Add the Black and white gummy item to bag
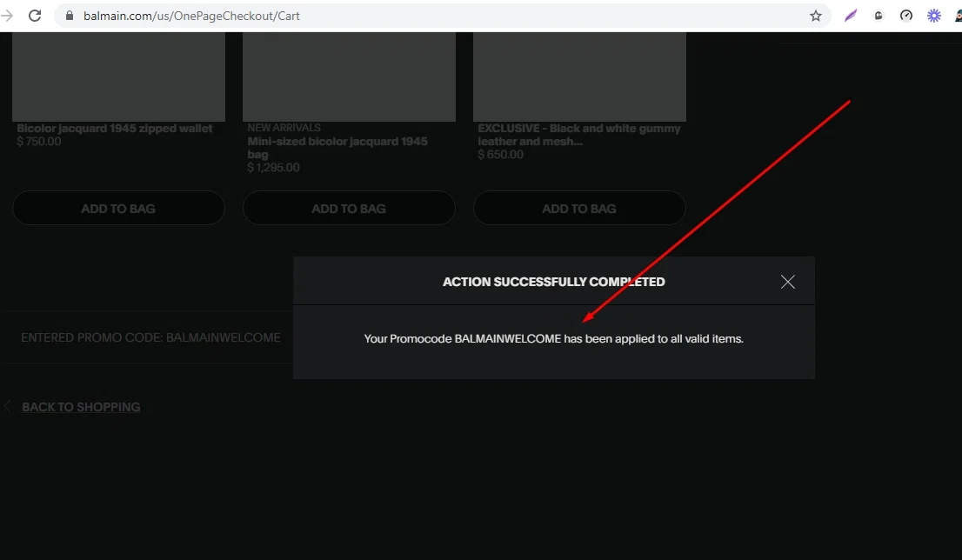Screen dimensions: 962x560 580,208
